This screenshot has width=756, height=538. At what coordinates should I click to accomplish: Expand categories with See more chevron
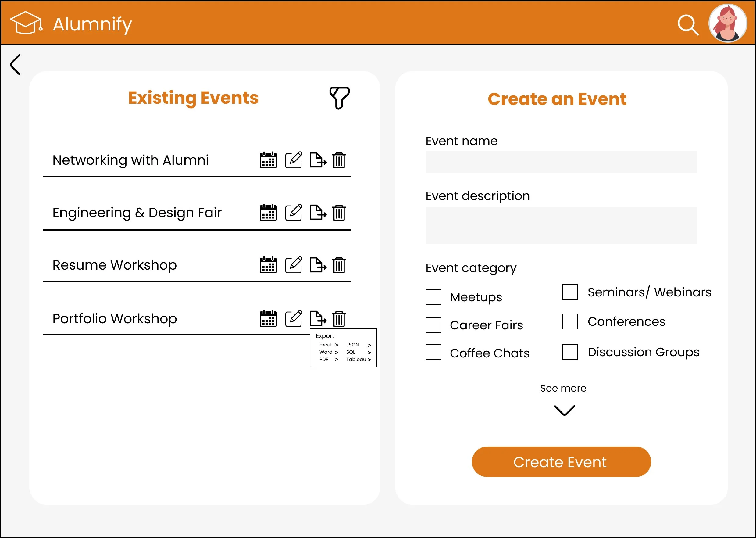coord(564,410)
